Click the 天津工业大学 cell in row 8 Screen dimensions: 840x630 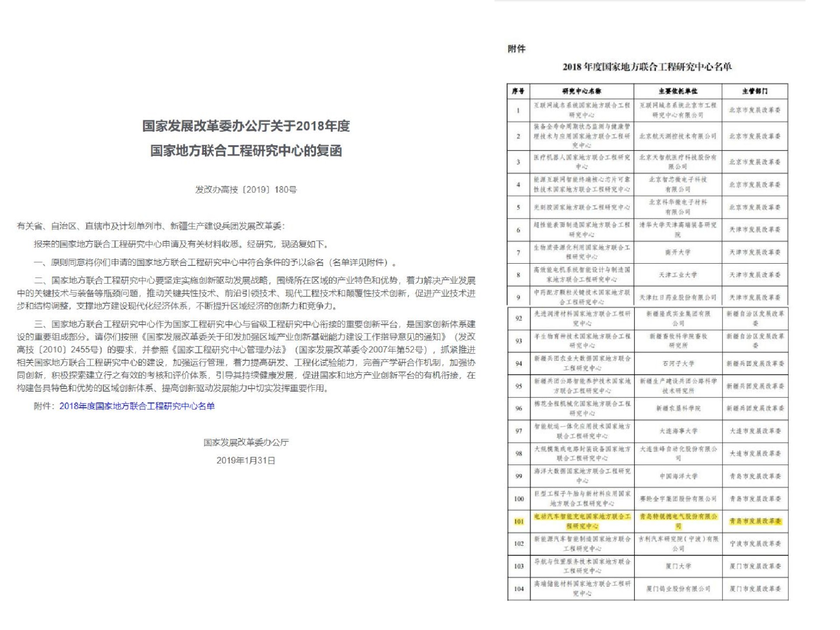pyautogui.click(x=678, y=275)
